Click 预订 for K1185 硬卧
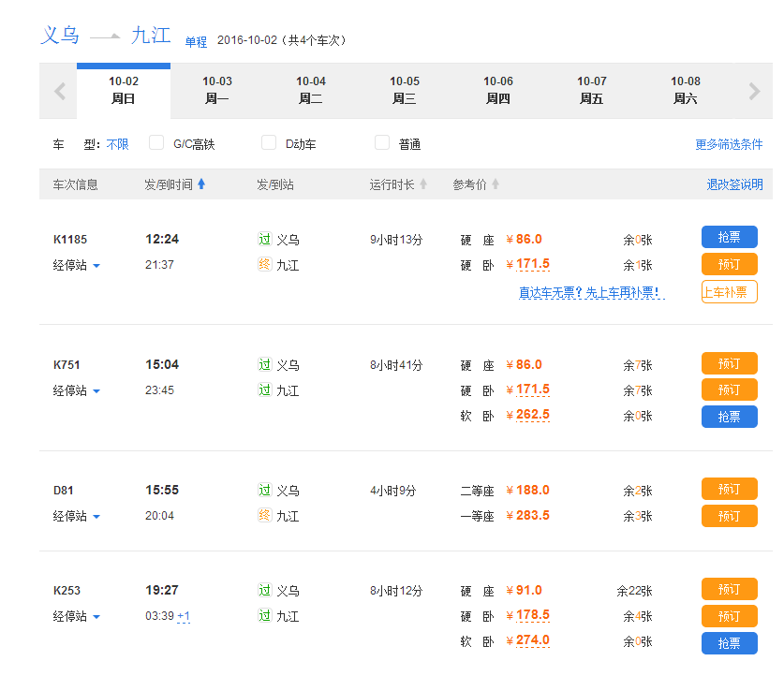This screenshot has width=784, height=676. (729, 264)
